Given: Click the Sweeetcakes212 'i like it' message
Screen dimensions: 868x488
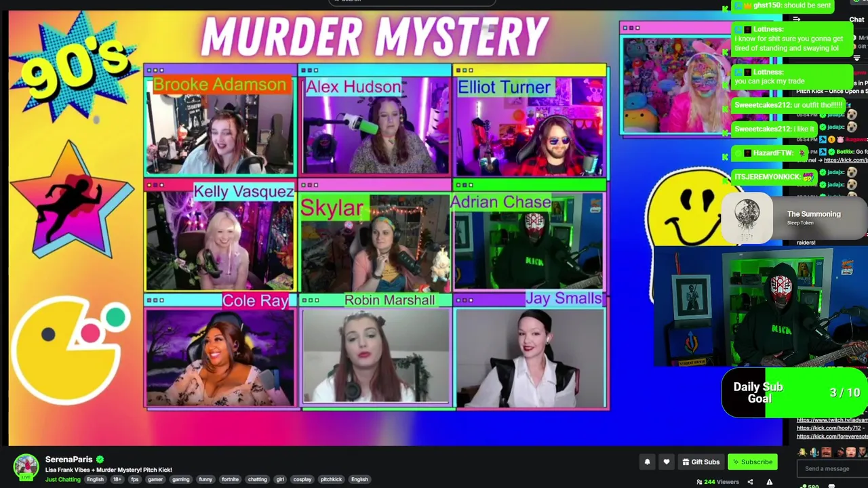Looking at the screenshot, I should point(775,129).
